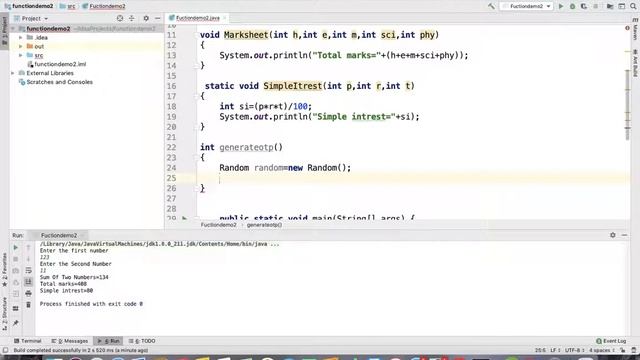This screenshot has width=640, height=360.
Task: Open the Event Log
Action: 611,341
